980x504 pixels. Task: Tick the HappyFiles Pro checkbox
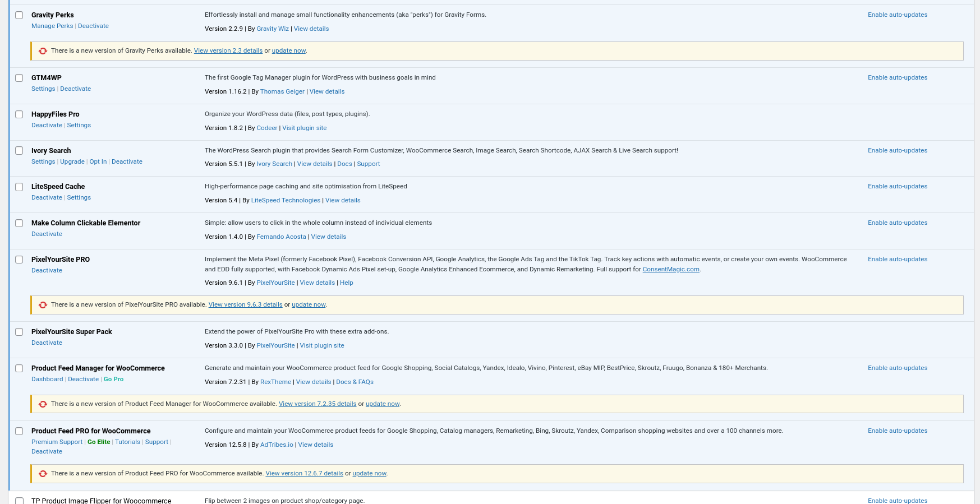point(19,114)
